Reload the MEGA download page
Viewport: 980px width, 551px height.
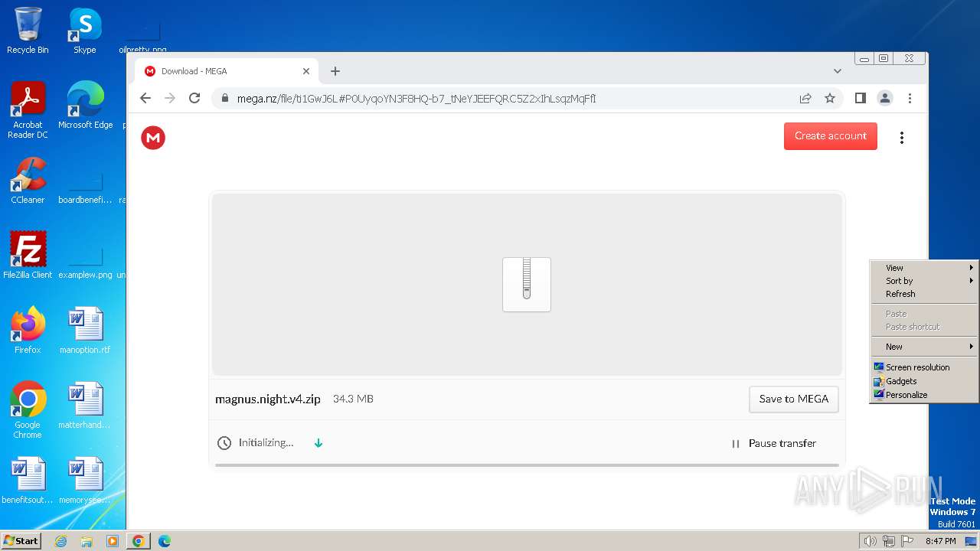click(x=194, y=98)
